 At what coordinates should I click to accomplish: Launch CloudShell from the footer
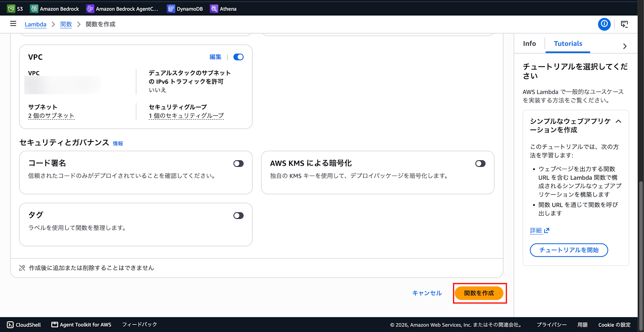pos(24,325)
